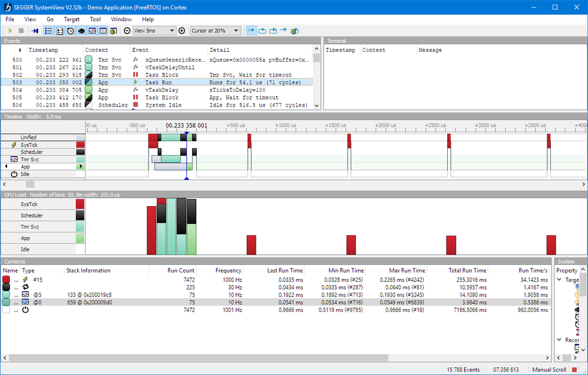This screenshot has height=375, width=588.
Task: Click the Idle power icon in the timeline
Action: [x=14, y=174]
